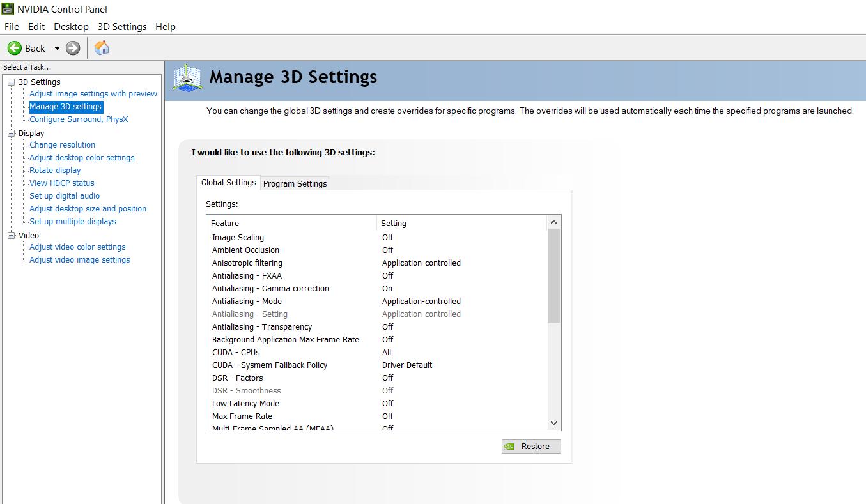Collapse the Video tree node
This screenshot has height=504, width=866.
pos(11,235)
